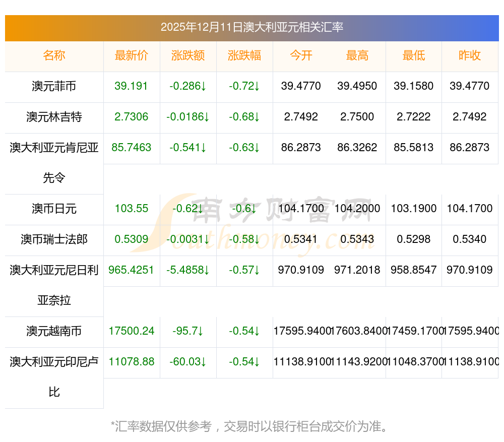Select the 最新价 column header
This screenshot has height=442, width=504.
click(132, 55)
